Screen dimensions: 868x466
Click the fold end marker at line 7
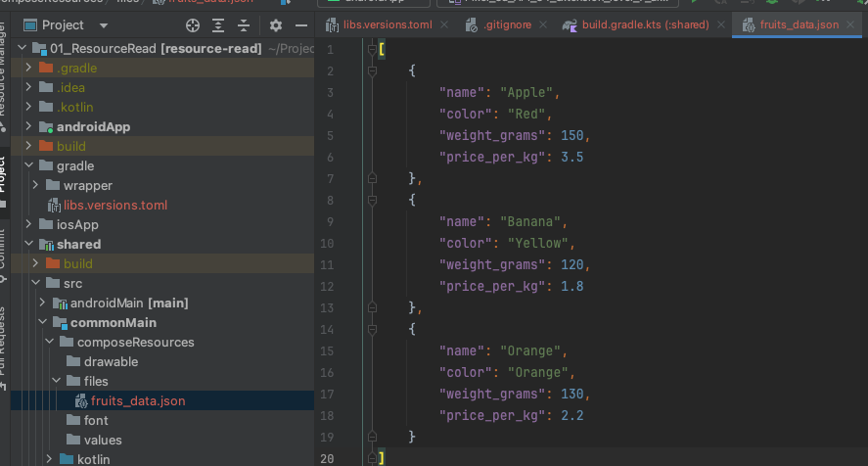pos(372,178)
